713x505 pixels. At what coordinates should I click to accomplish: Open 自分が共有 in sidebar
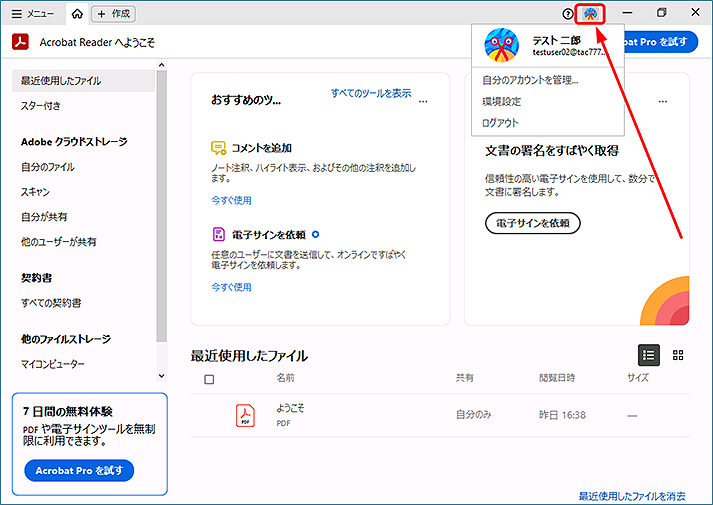[44, 217]
